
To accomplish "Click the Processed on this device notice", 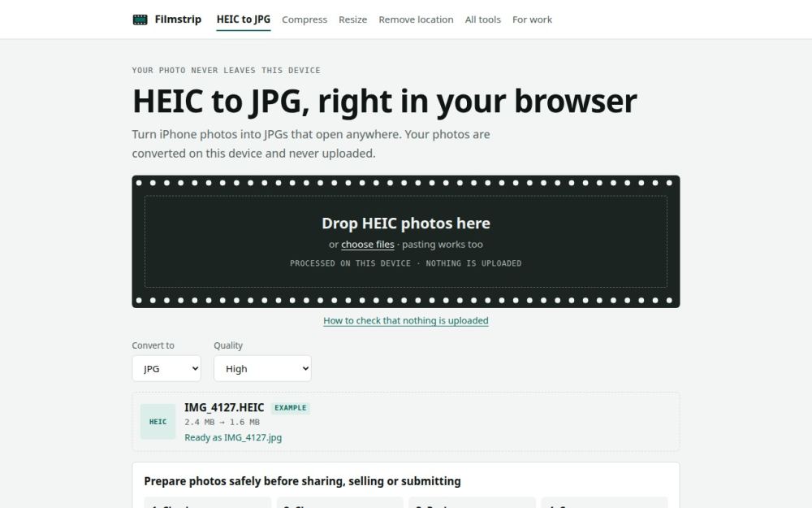I will pos(405,263).
